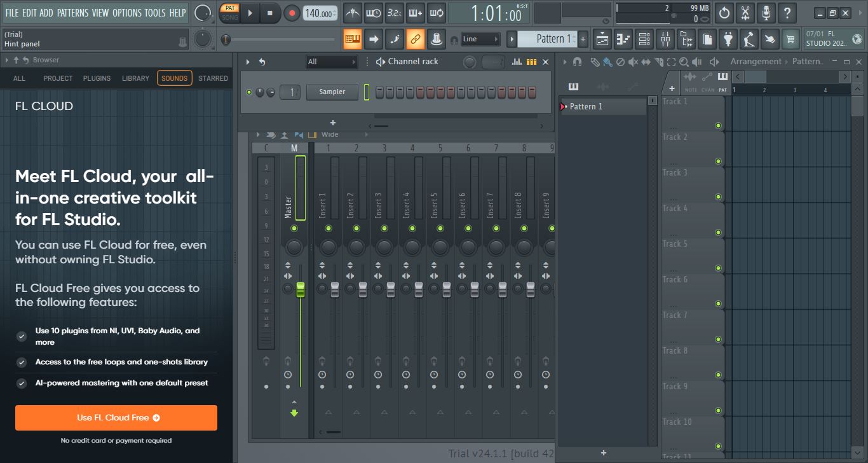Open the Piano roll view icon
Screen dimensions: 868x463
tap(623, 39)
